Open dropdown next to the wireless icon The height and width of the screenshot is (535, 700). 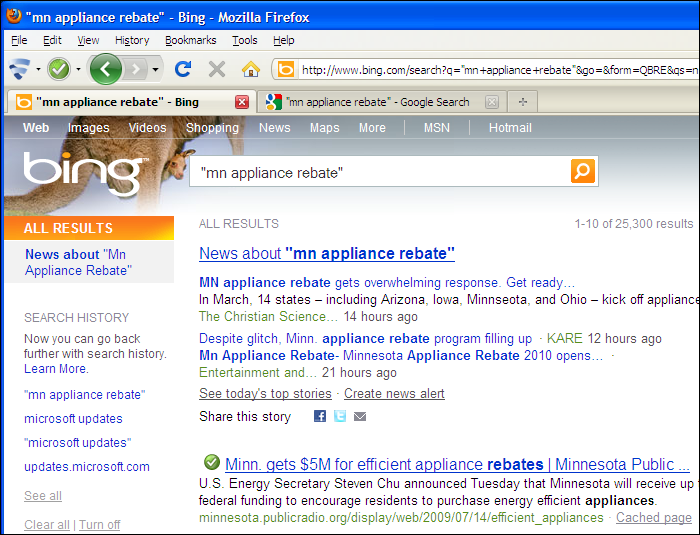pos(38,69)
